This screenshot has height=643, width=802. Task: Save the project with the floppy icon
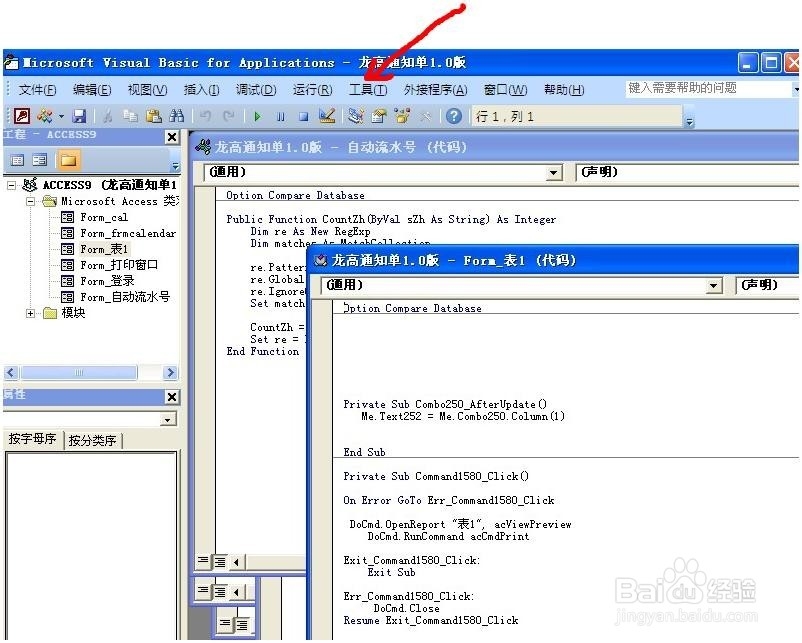coord(79,116)
